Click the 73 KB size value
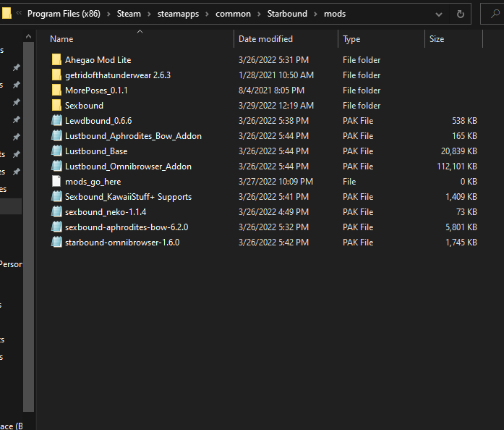Screen dimensions: 504x430 click(x=466, y=212)
